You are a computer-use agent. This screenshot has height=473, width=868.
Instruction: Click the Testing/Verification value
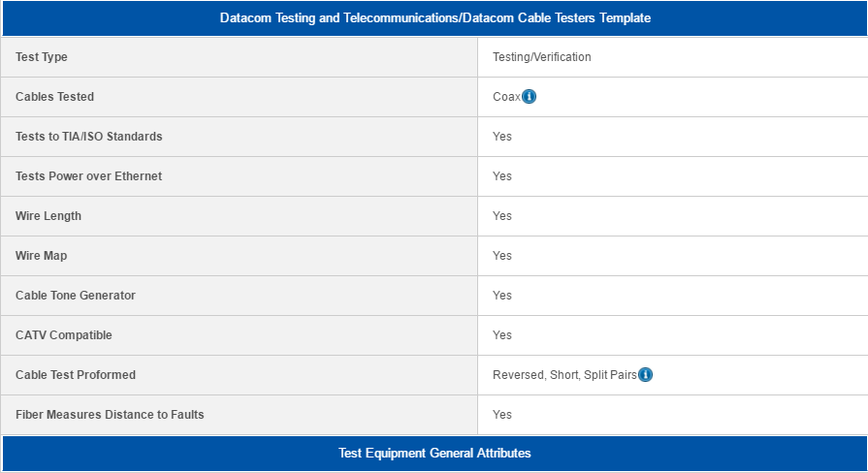[542, 57]
